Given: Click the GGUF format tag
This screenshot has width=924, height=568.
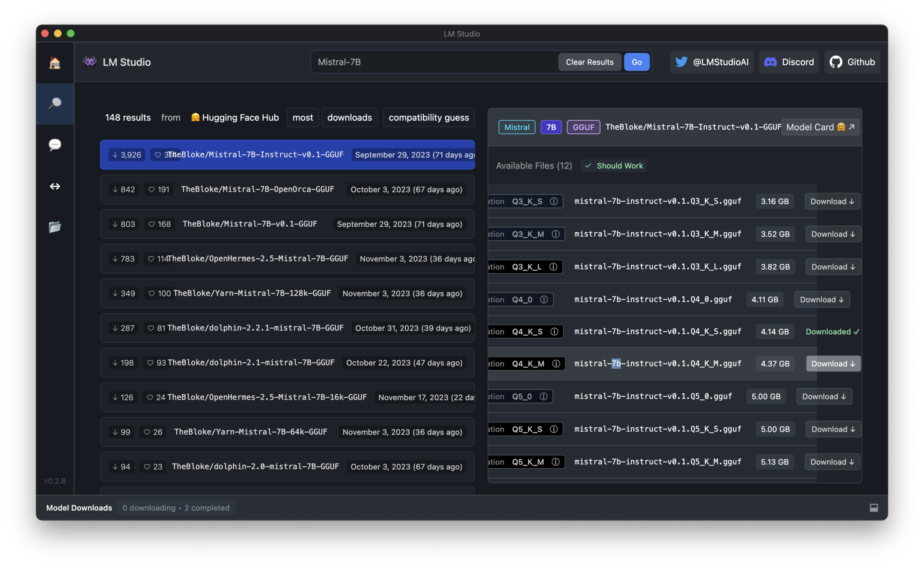Looking at the screenshot, I should (583, 127).
